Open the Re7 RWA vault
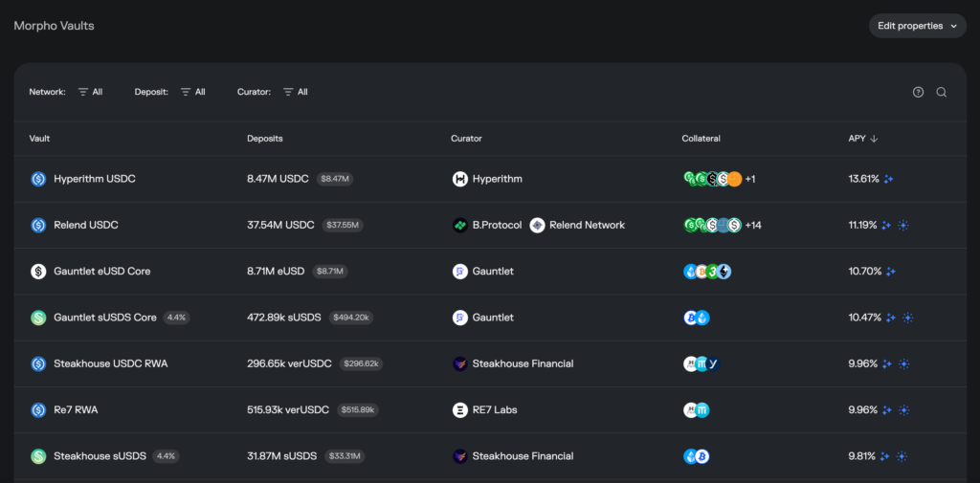The image size is (980, 483). tap(76, 410)
